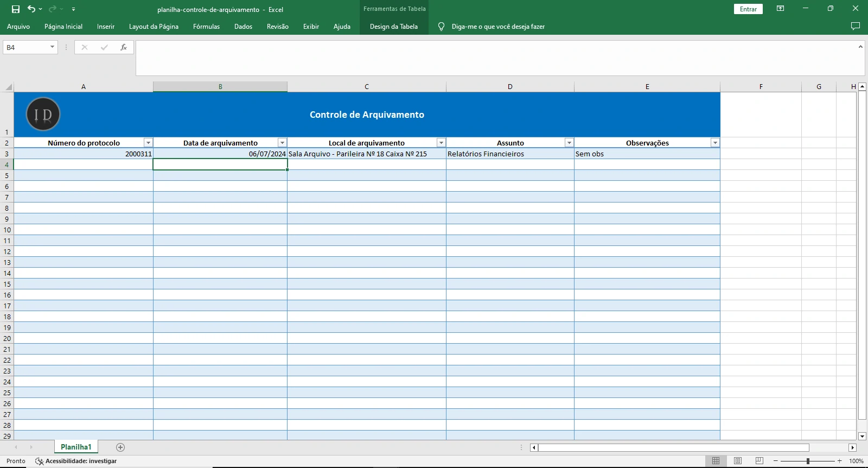
Task: Open the Data de arquivamento filter dropdown
Action: tap(282, 143)
